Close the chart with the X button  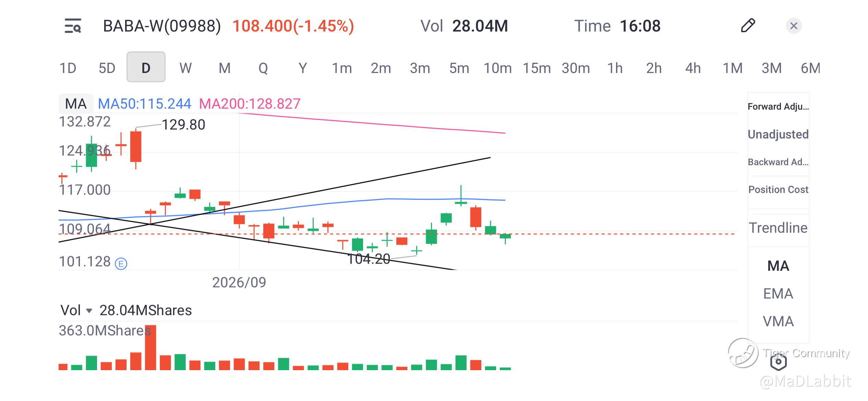[794, 26]
